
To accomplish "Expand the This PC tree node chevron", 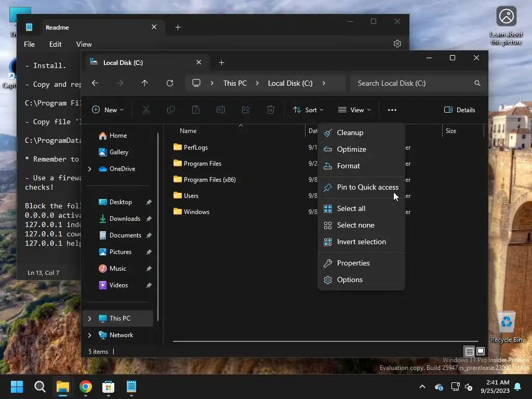I will click(89, 318).
